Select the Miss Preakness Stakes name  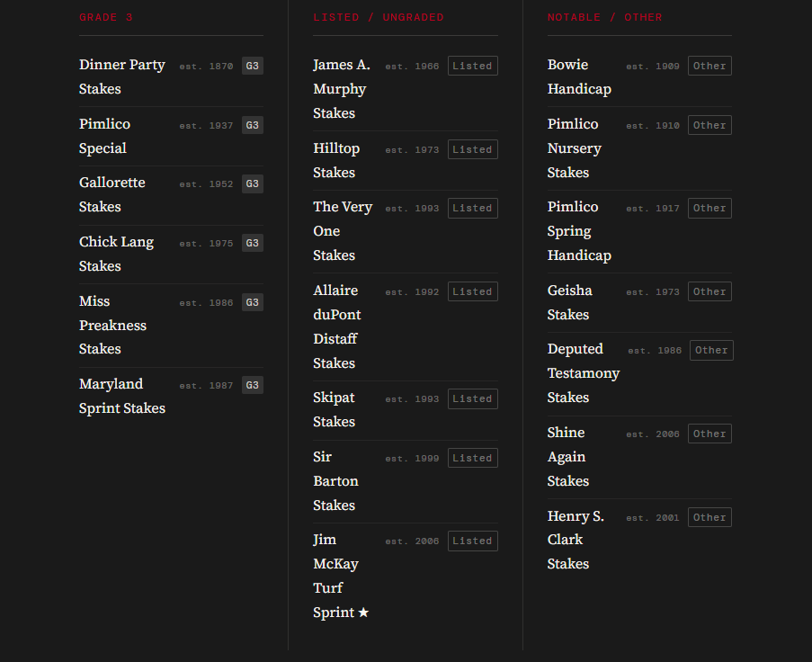(x=112, y=325)
